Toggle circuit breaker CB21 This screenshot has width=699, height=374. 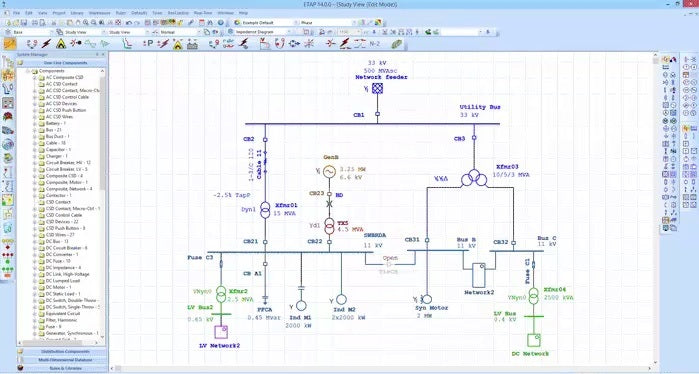coord(265,242)
